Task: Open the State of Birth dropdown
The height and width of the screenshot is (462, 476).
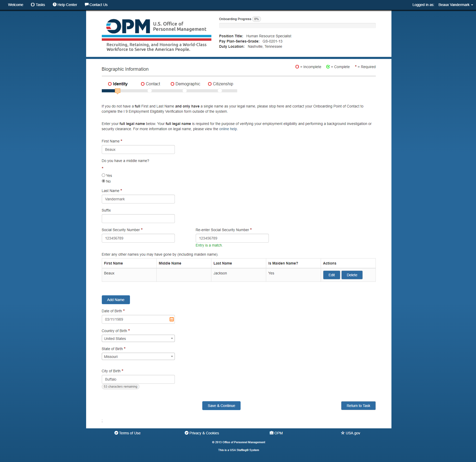Action: pyautogui.click(x=138, y=356)
